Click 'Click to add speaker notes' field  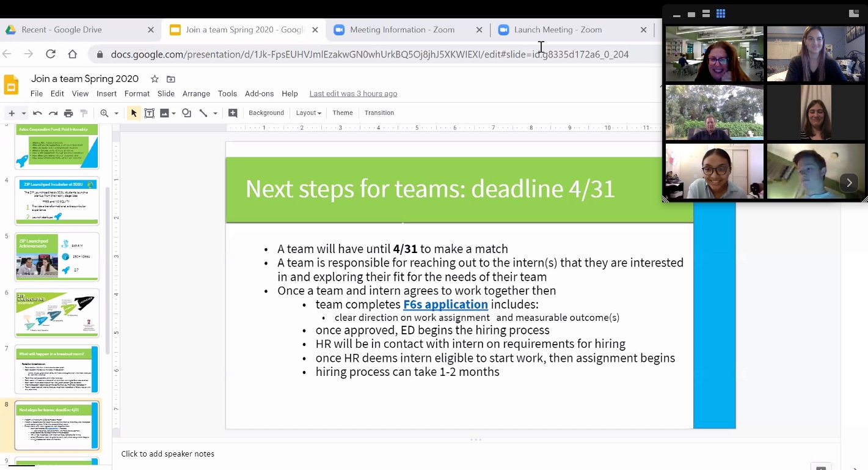pyautogui.click(x=167, y=453)
